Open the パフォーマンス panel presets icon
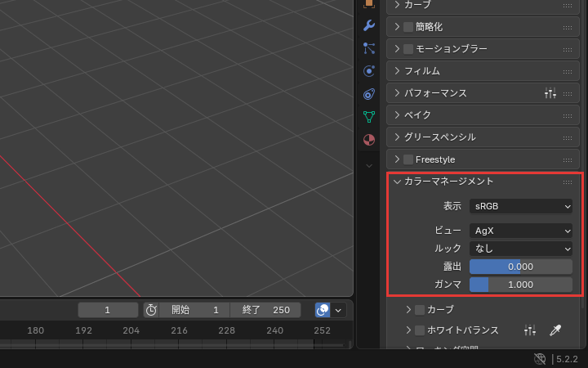588x368 pixels. [x=550, y=92]
